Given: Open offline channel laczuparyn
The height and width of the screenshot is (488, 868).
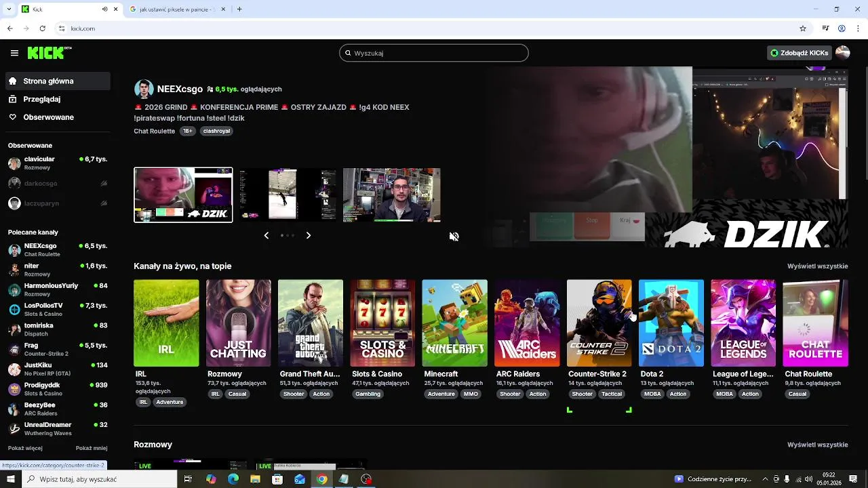Looking at the screenshot, I should (x=58, y=203).
